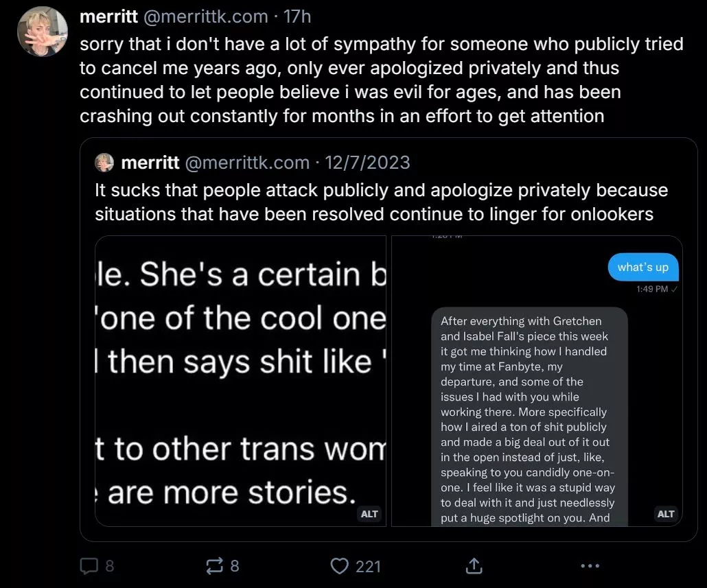Open the 17h timestamp link
Viewport: 707px width, 588px height.
click(x=297, y=16)
